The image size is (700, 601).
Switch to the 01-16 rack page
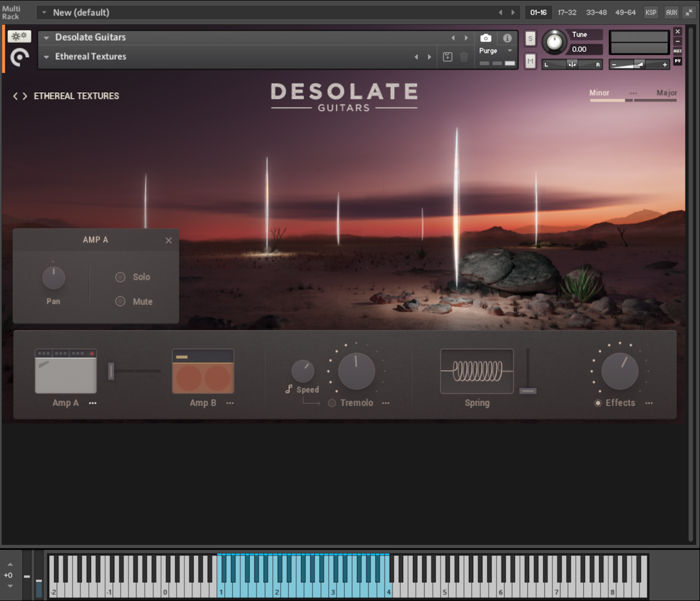[538, 12]
